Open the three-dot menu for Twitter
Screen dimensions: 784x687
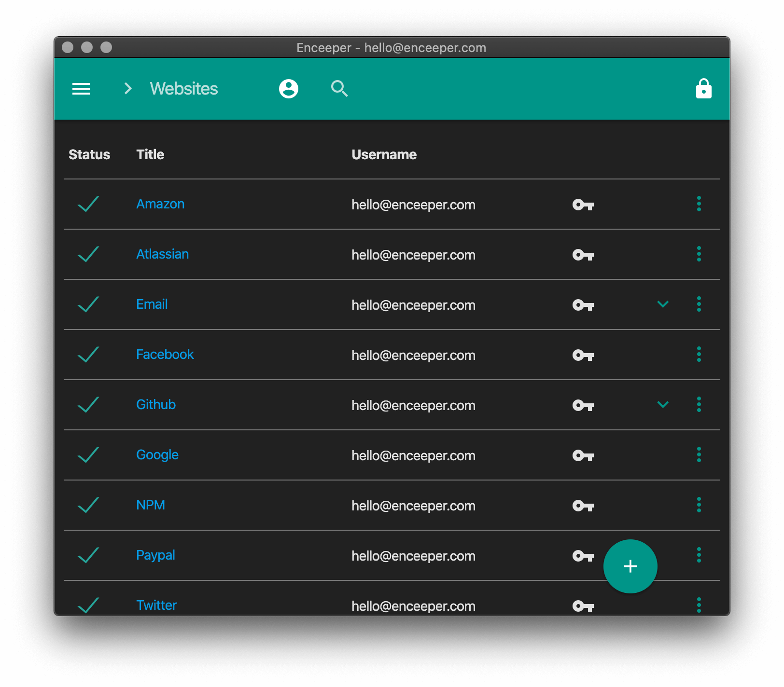coord(699,605)
